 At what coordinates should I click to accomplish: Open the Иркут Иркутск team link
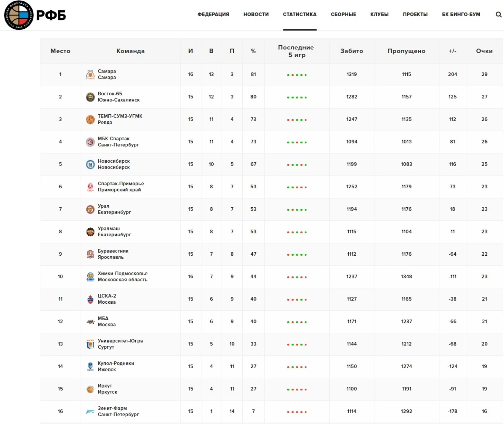(x=107, y=389)
